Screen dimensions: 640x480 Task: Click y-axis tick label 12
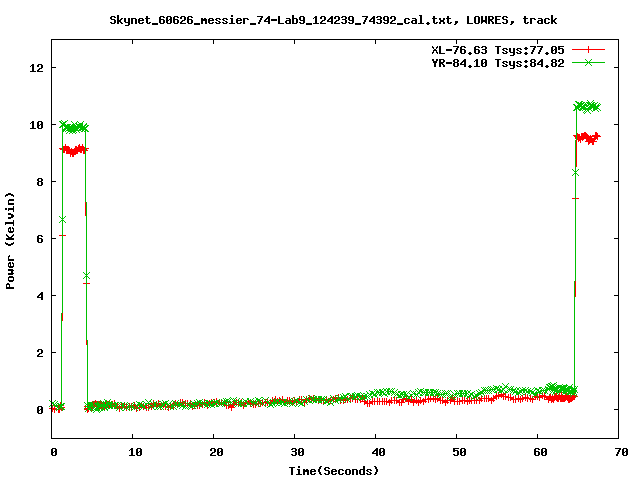coord(36,68)
